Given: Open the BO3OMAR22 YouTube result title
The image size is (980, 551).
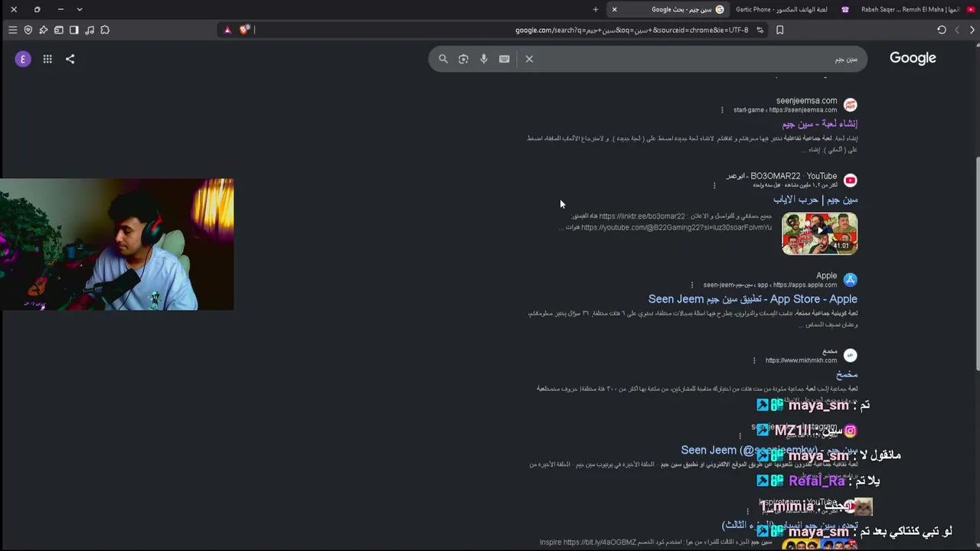Looking at the screenshot, I should coord(815,200).
